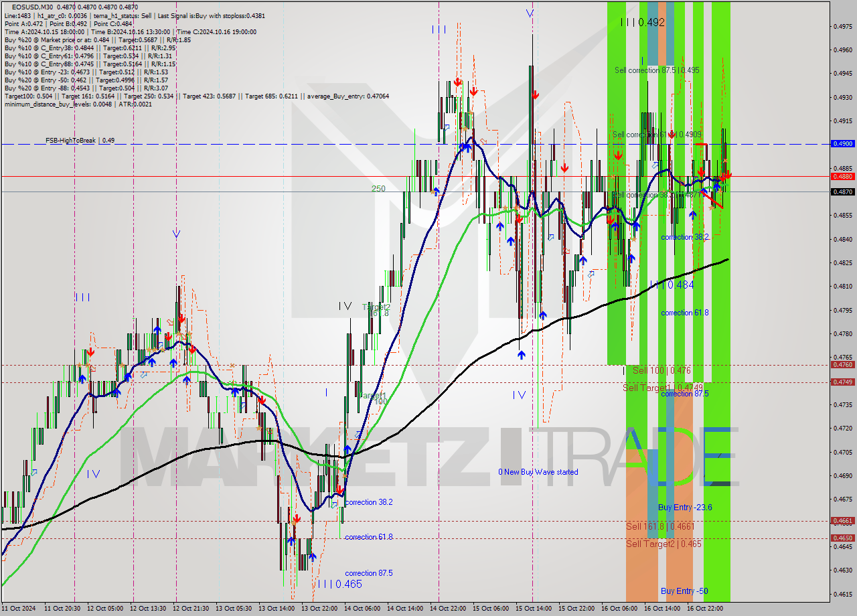Screen dimensions: 857x616
Task: Click the 'Line:1483' indicator info line
Action: (x=135, y=15)
